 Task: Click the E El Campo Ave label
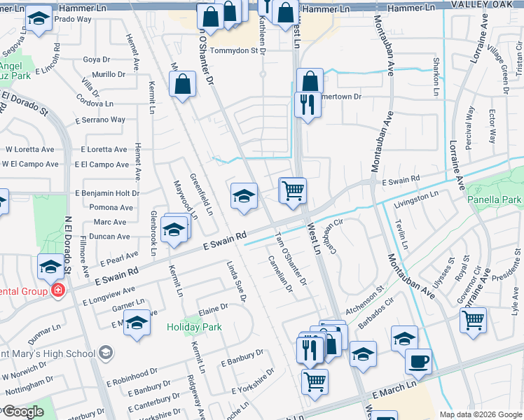click(x=102, y=164)
